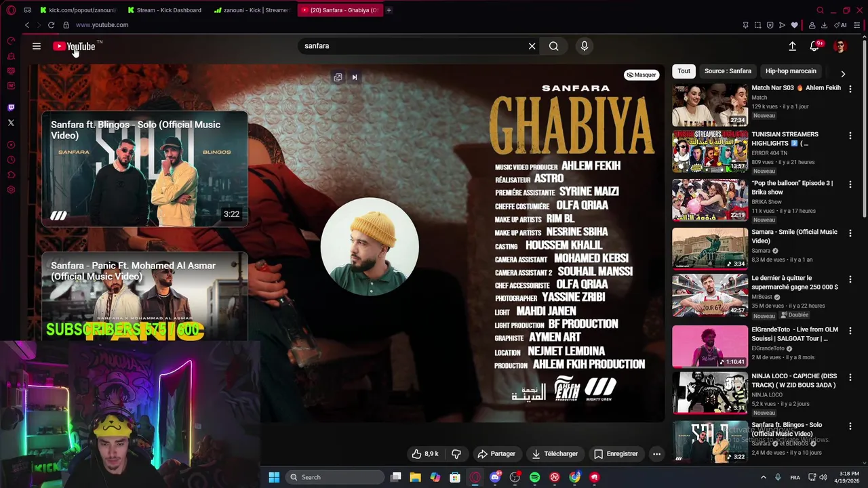Open options for TUNISIAN STREAMERS HIGHLIGHTS video
The width and height of the screenshot is (868, 488).
(850, 136)
